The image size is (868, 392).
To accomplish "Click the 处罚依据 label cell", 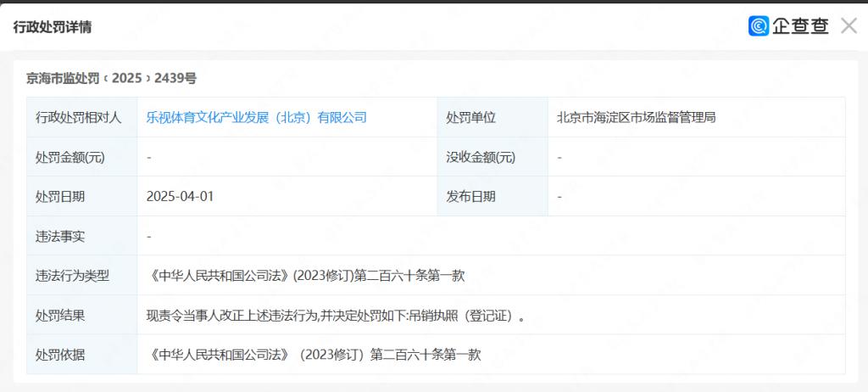I will pyautogui.click(x=82, y=355).
